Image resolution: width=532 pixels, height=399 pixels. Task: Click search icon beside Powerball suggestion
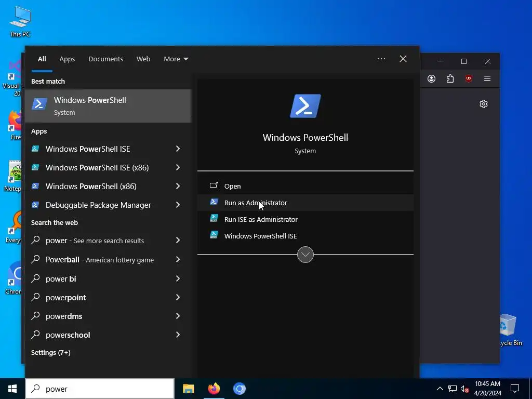coord(35,259)
